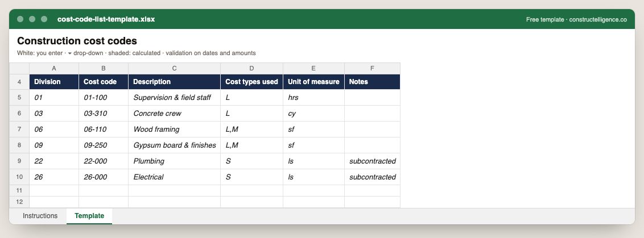
Task: Click the red close window dot
Action: (x=20, y=19)
